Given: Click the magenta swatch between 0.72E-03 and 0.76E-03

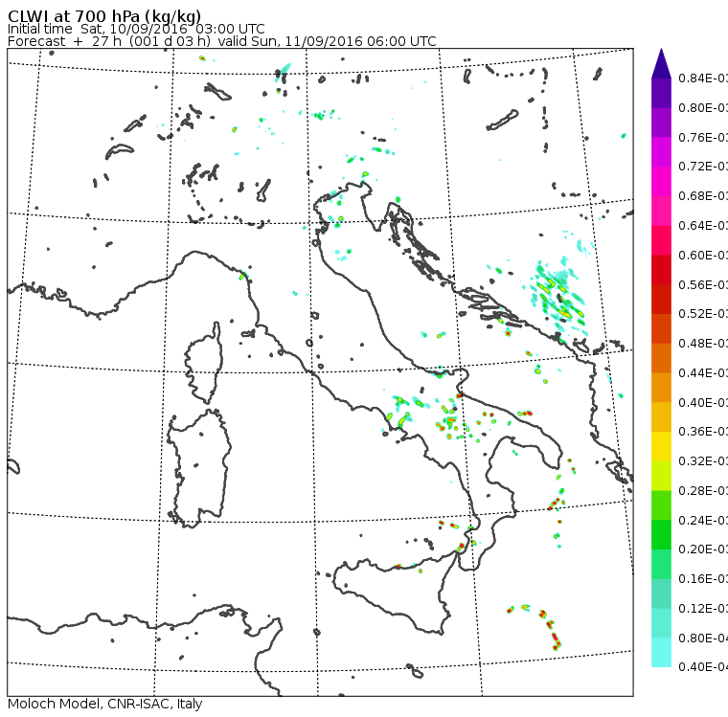Looking at the screenshot, I should pyautogui.click(x=661, y=152).
